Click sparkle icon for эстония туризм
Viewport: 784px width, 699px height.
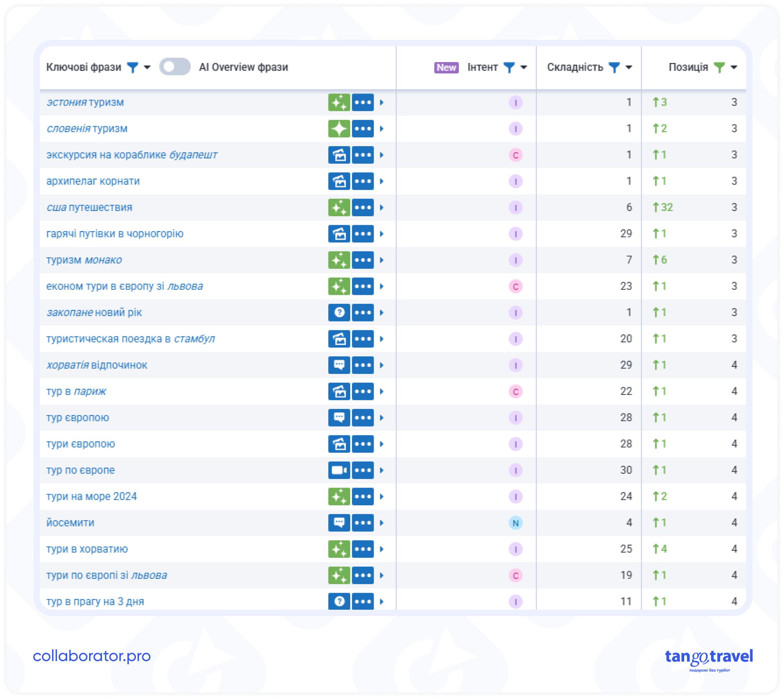click(339, 102)
